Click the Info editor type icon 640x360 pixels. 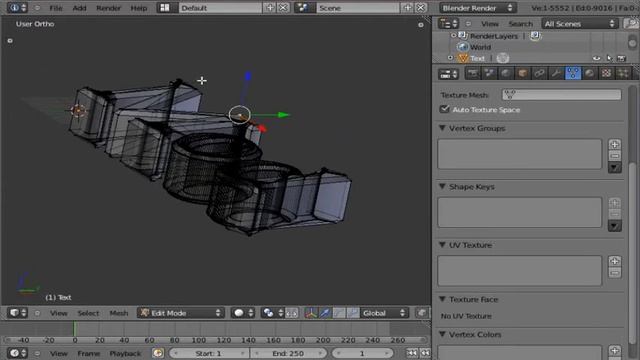[x=17, y=8]
